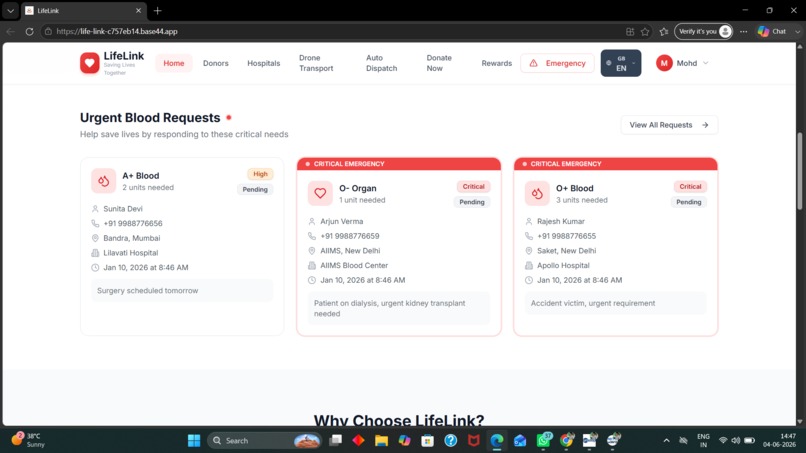Click location pin icon beside AIIMS, New Delhi

(312, 251)
